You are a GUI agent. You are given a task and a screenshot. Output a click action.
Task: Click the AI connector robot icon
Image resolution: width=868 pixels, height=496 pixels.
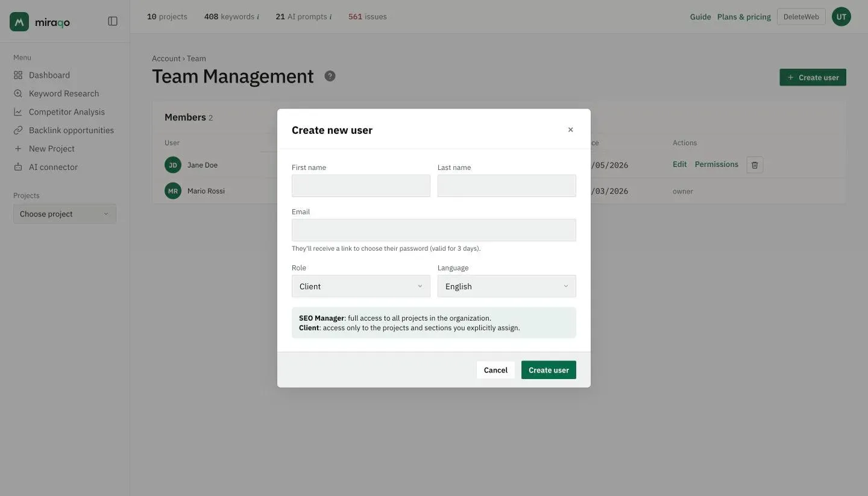coord(18,167)
